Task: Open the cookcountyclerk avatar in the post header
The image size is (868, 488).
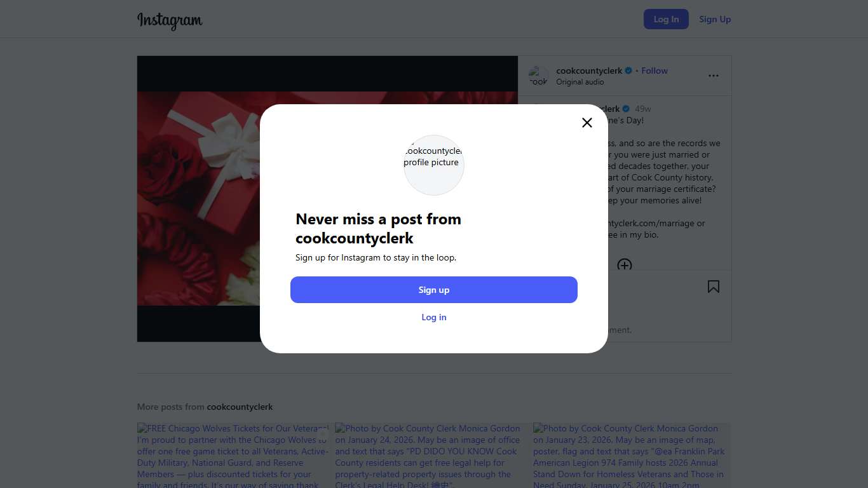Action: 538,76
